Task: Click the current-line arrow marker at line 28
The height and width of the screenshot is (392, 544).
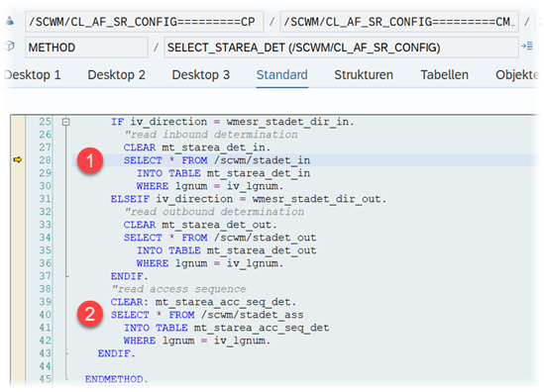Action: pyautogui.click(x=18, y=159)
